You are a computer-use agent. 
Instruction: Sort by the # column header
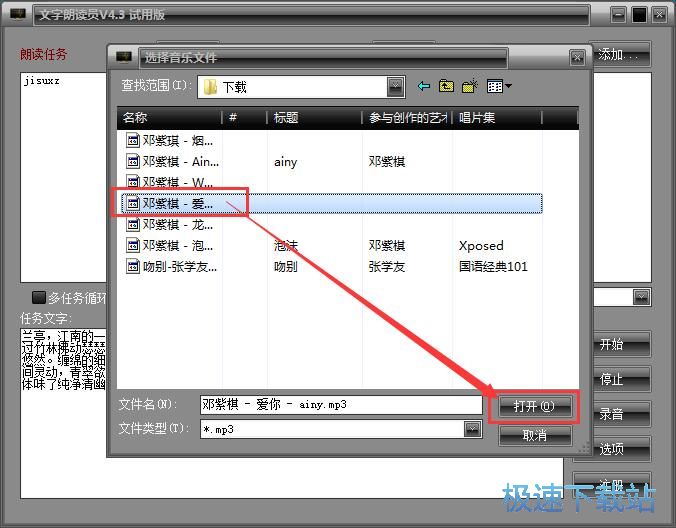click(x=244, y=118)
